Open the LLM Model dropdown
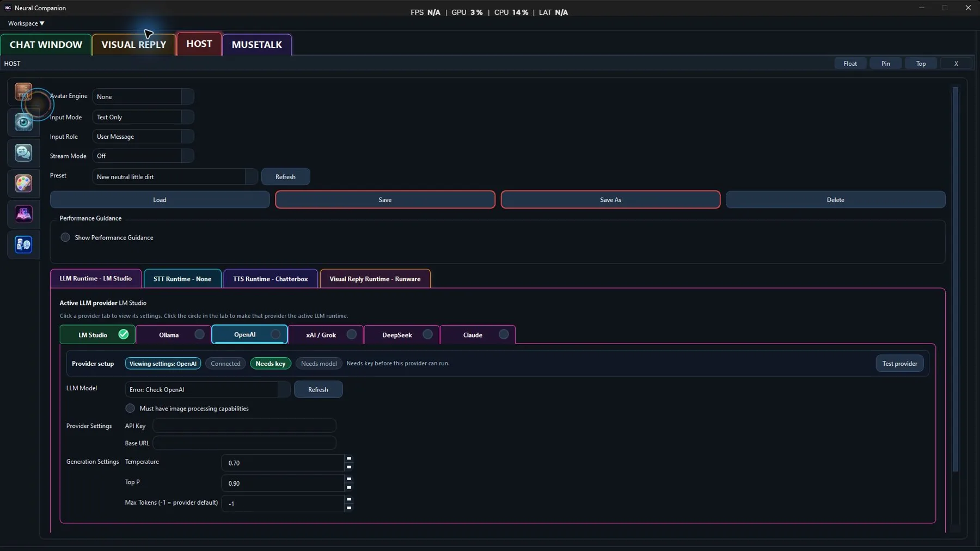 coord(284,389)
